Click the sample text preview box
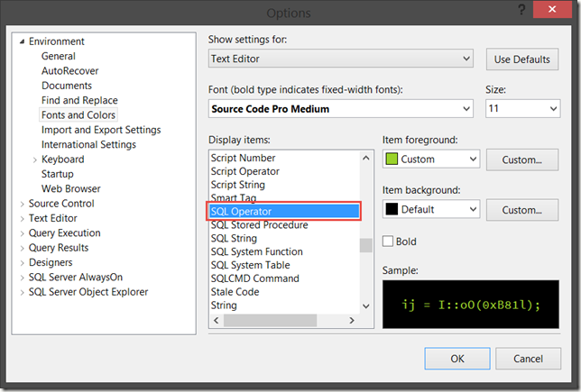581x392 pixels. (471, 305)
